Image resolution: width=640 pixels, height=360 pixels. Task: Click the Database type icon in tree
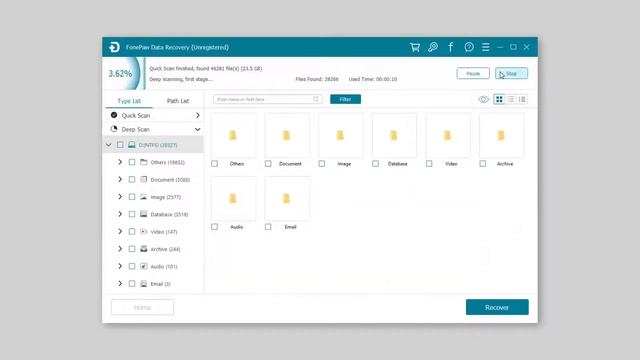144,214
